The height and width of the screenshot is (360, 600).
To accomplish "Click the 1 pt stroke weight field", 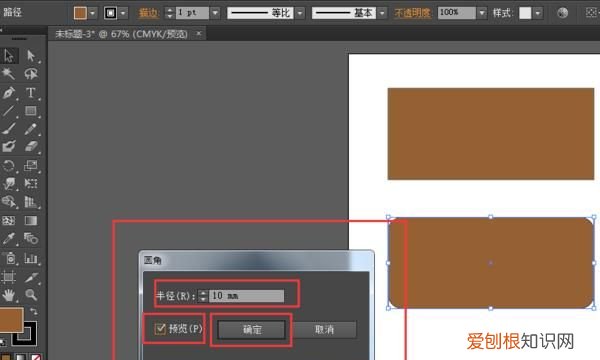I will (x=192, y=13).
